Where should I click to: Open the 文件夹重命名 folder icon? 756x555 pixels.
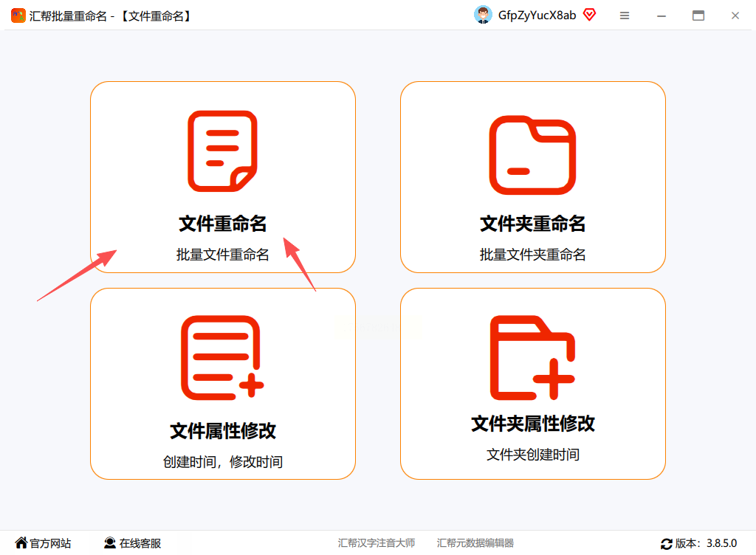(x=532, y=155)
